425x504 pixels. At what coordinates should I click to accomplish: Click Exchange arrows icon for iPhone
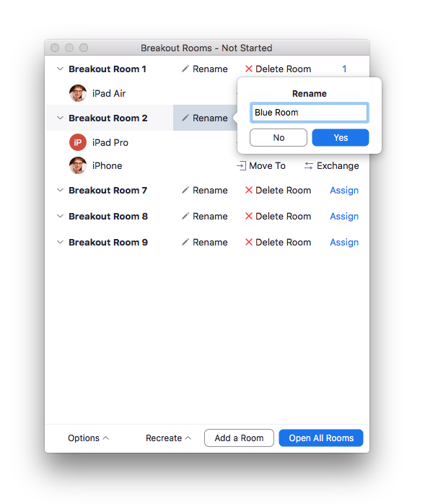click(309, 166)
